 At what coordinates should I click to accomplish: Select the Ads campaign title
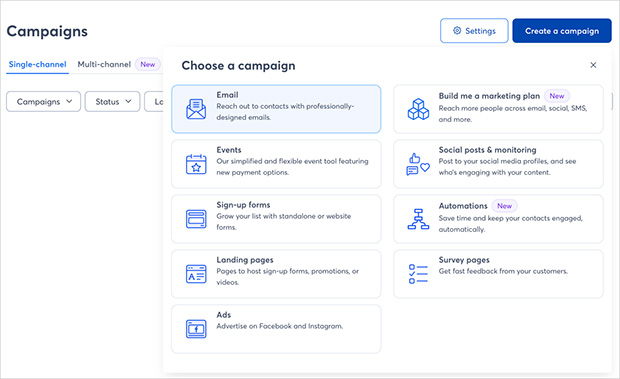223,315
